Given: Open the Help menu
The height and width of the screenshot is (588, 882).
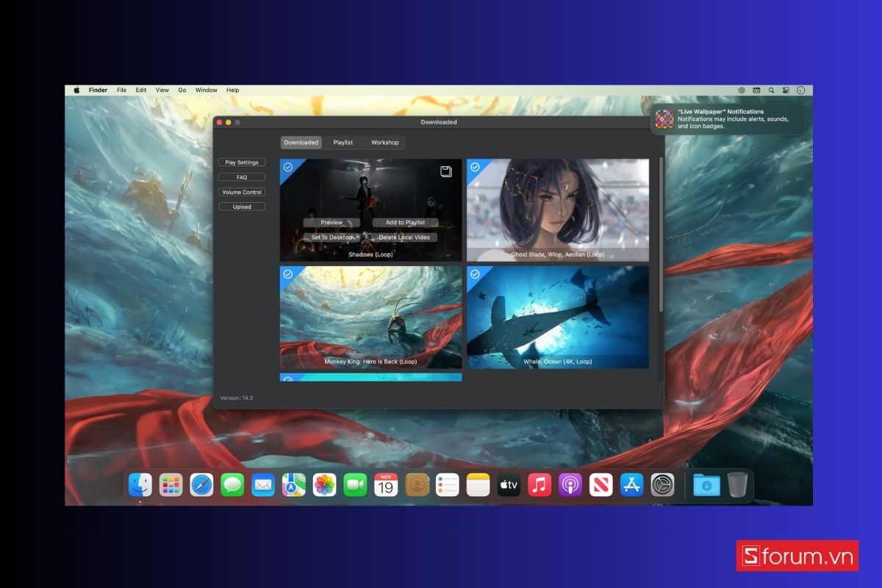Looking at the screenshot, I should click(232, 90).
